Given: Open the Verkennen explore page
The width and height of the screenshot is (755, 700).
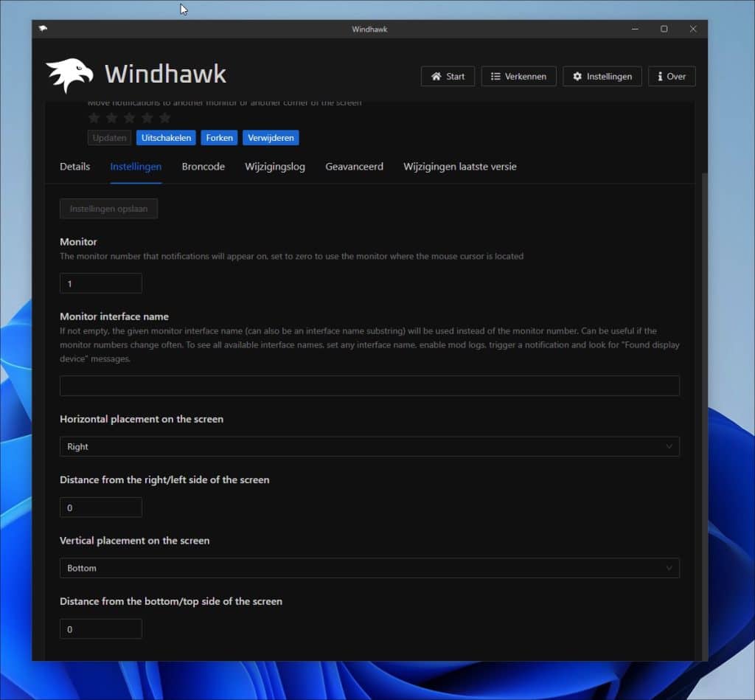Looking at the screenshot, I should click(x=518, y=76).
